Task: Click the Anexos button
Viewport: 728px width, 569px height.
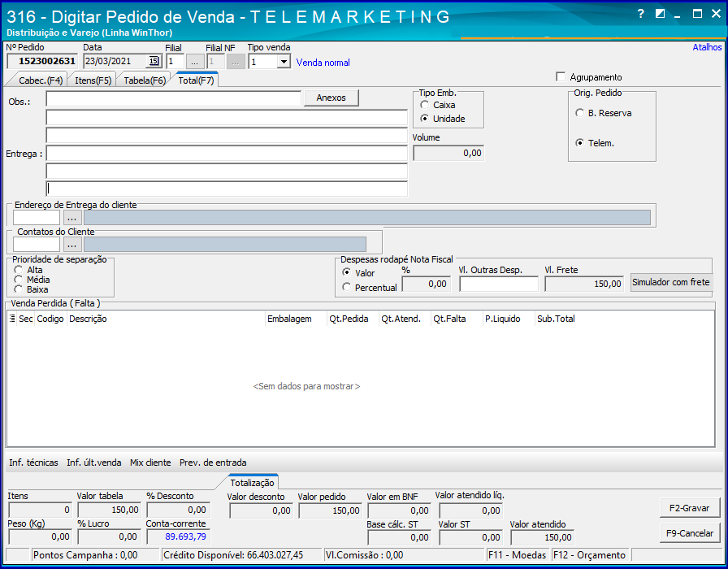Action: [x=331, y=98]
